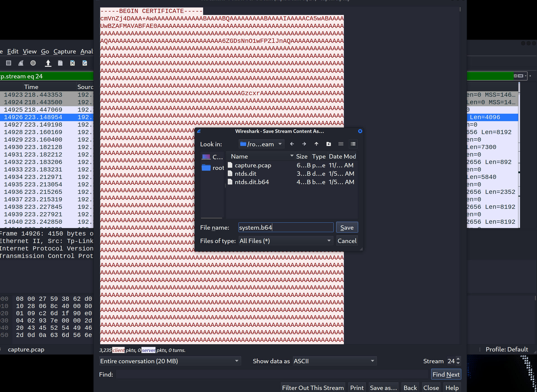Image resolution: width=537 pixels, height=392 pixels.
Task: Create new folder in save dialog
Action: tap(328, 144)
